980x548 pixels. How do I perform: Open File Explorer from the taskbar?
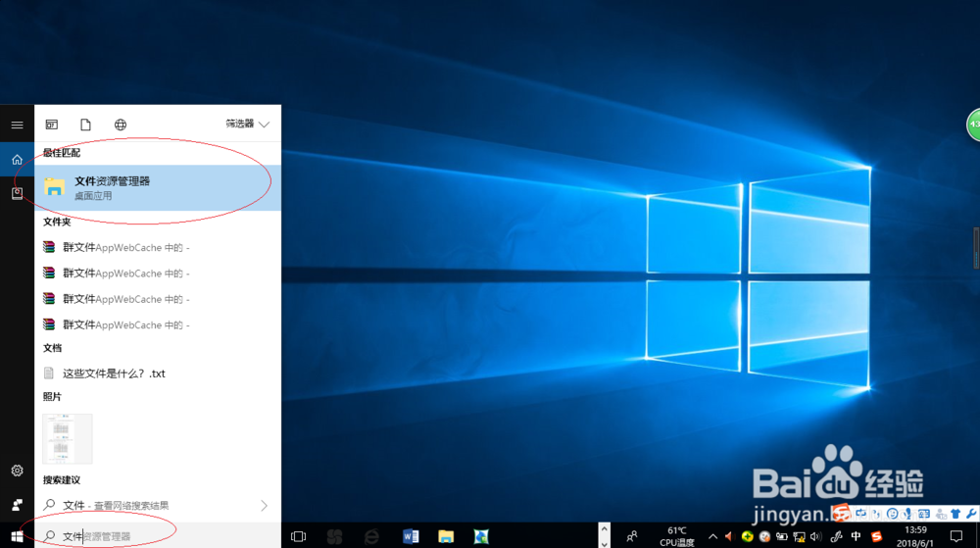point(446,536)
